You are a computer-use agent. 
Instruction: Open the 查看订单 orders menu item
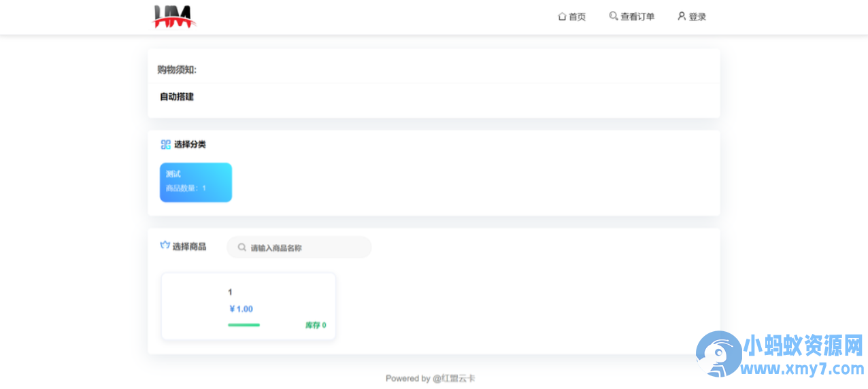click(632, 16)
